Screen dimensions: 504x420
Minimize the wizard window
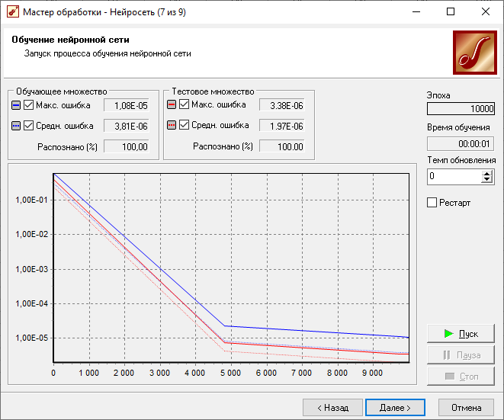[416, 12]
